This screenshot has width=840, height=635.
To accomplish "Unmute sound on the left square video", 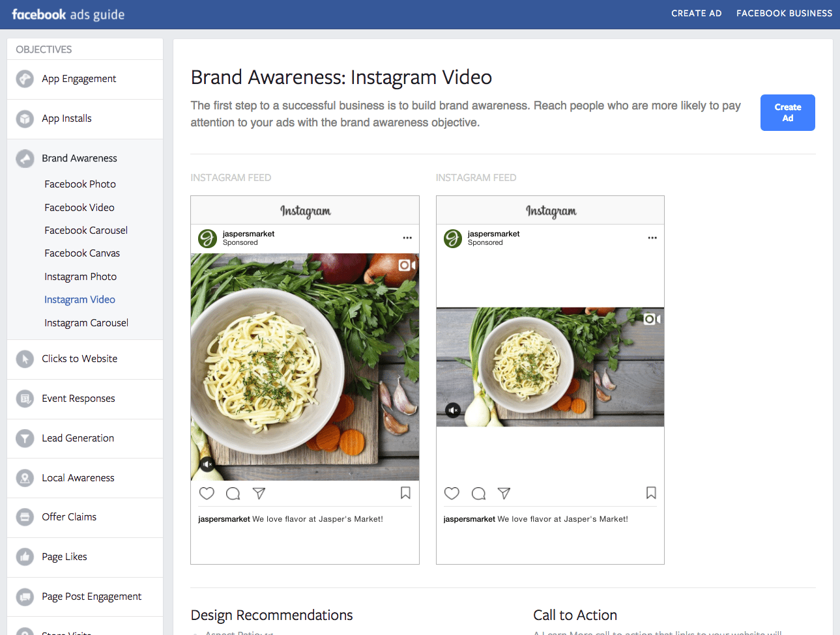I will [207, 464].
